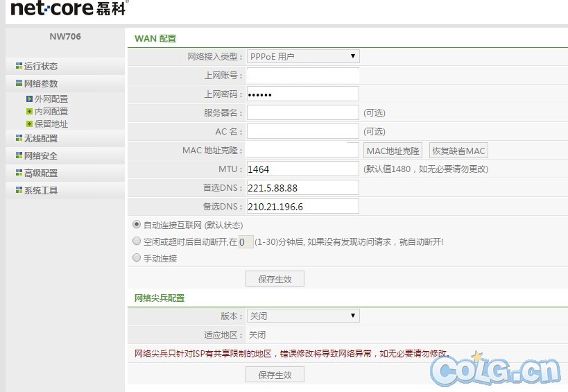This screenshot has width=568, height=392.
Task: Click the 备选DNS field 210.21.196.6
Action: point(303,206)
